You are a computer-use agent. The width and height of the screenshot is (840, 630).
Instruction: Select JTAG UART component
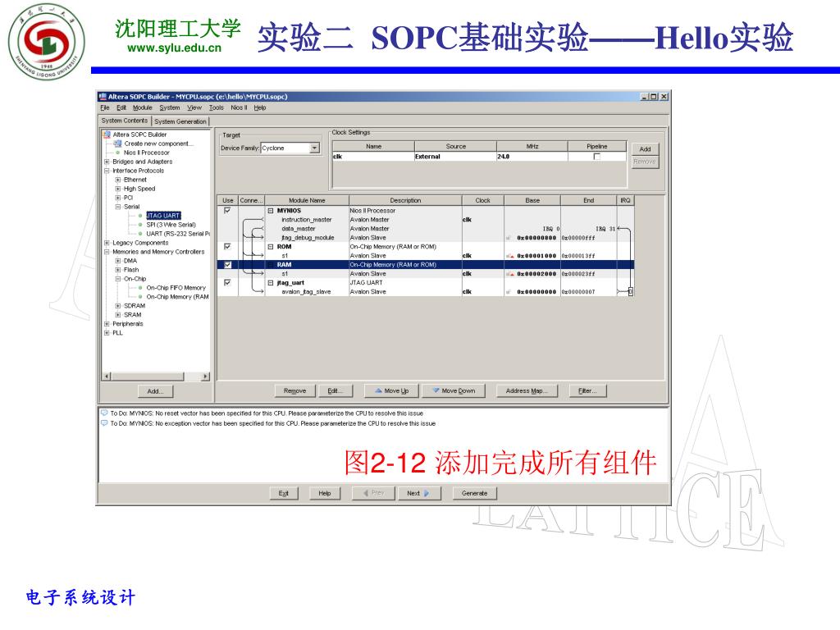pyautogui.click(x=163, y=216)
